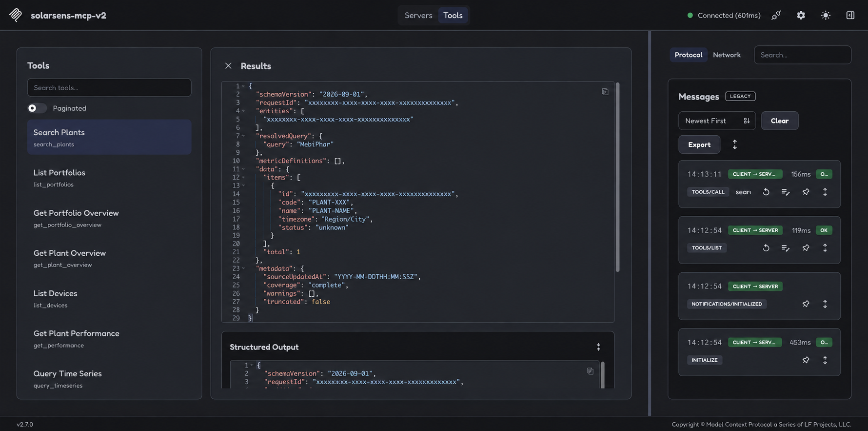
Task: Copy the Results JSON to clipboard
Action: [x=605, y=92]
